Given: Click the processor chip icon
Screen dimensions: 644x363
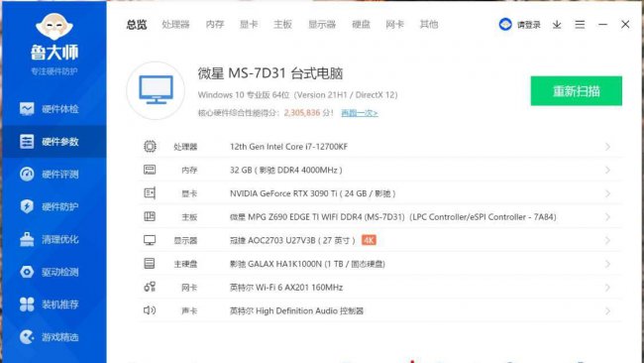Looking at the screenshot, I should pyautogui.click(x=150, y=147).
